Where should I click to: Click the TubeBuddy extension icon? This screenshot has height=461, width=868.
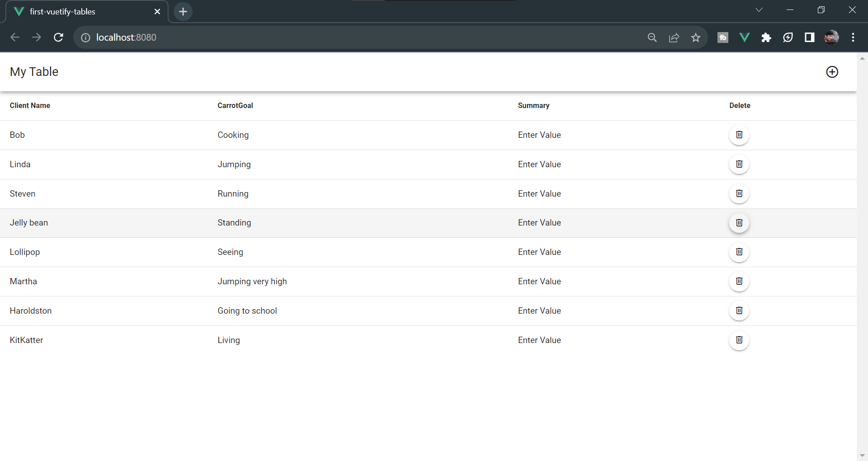[x=722, y=38]
